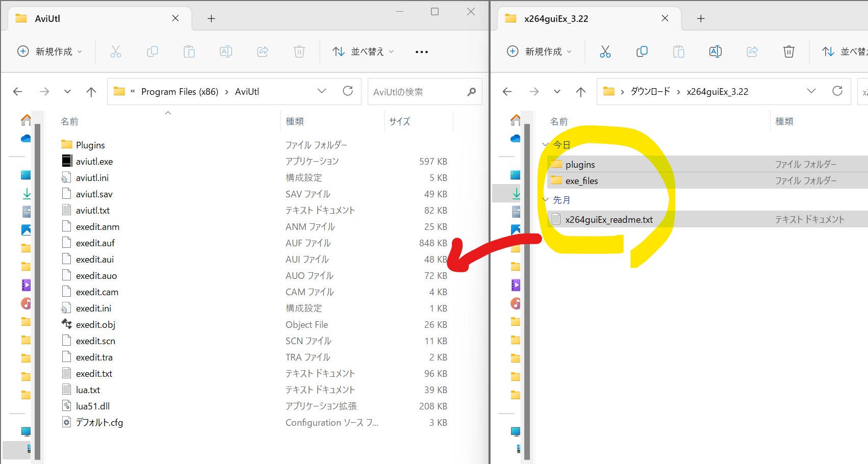The image size is (868, 464).
Task: Click the search magnifier icon in AviUtl window
Action: pyautogui.click(x=471, y=92)
